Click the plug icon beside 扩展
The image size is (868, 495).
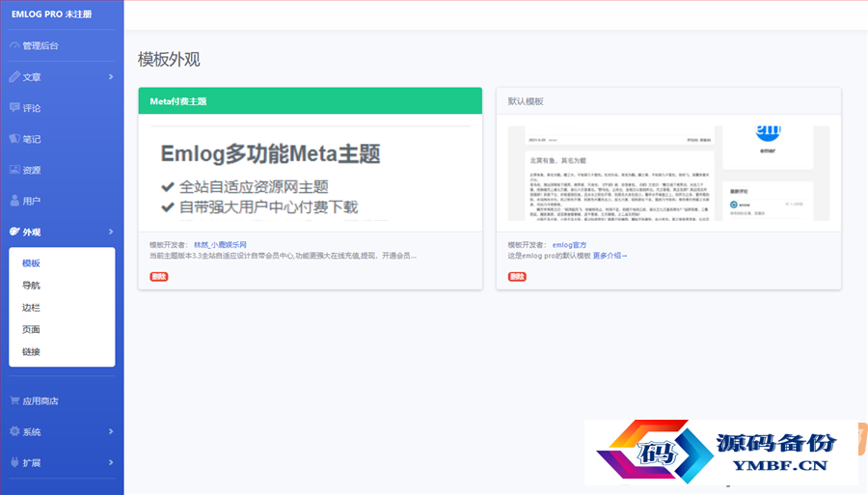tap(14, 462)
